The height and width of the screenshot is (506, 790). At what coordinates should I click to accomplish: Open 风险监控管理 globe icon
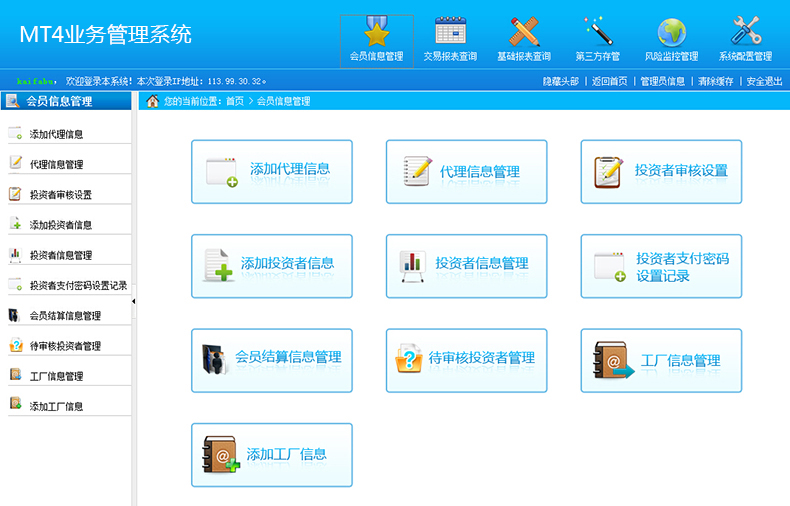[671, 32]
